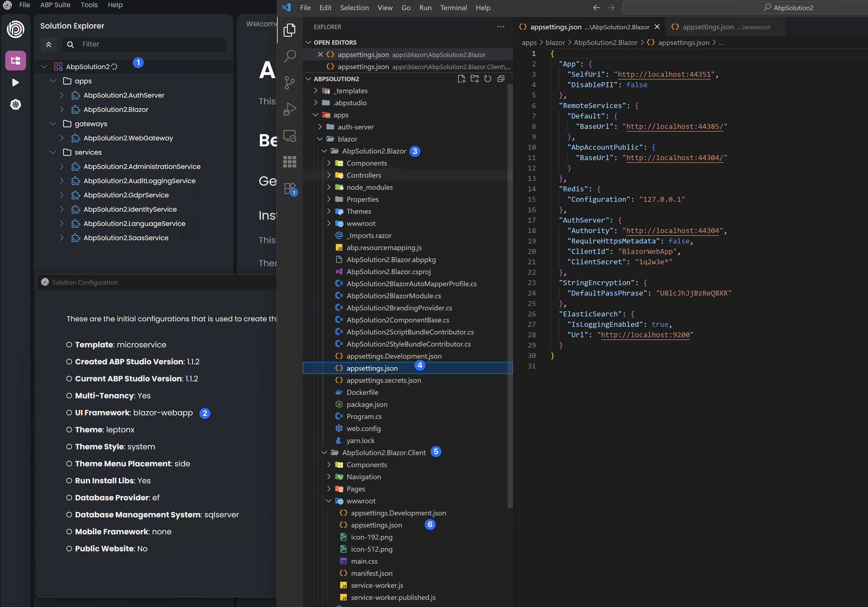Viewport: 868px width, 607px height.
Task: Expand _templates folder in VS Code explorer
Action: tap(316, 91)
